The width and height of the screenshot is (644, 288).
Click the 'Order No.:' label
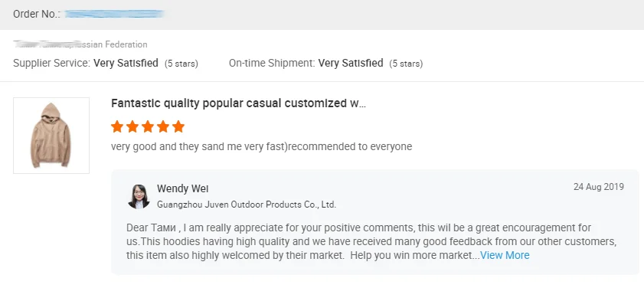37,14
